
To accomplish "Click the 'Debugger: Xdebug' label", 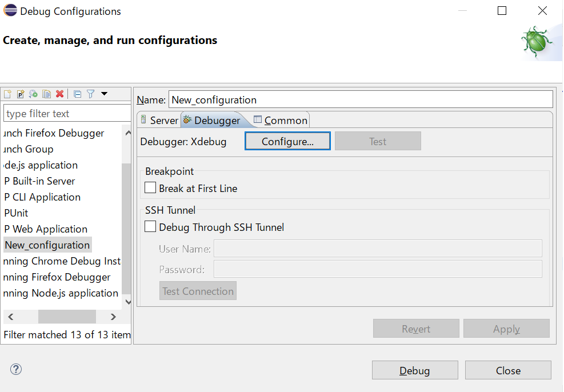I will coord(183,141).
